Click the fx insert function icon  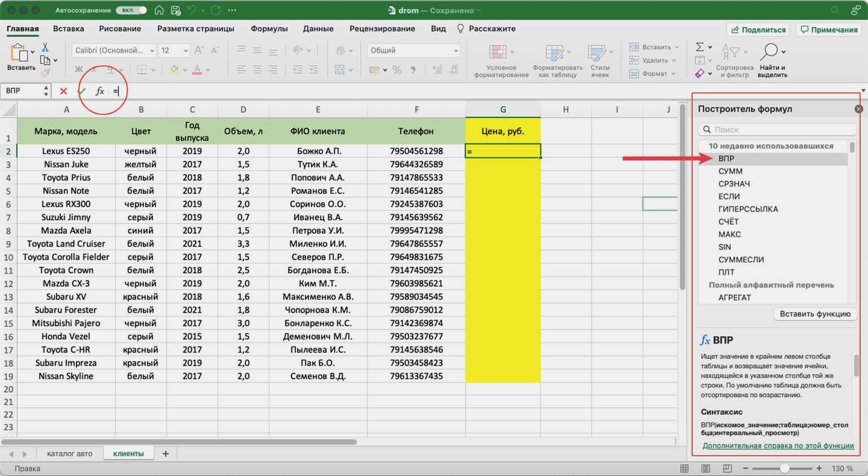(100, 91)
